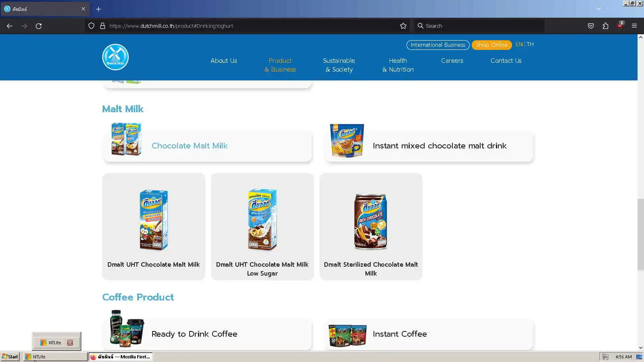Click Chocolate Malt Milk carton thumbnail
This screenshot has width=644, height=362.
126,139
